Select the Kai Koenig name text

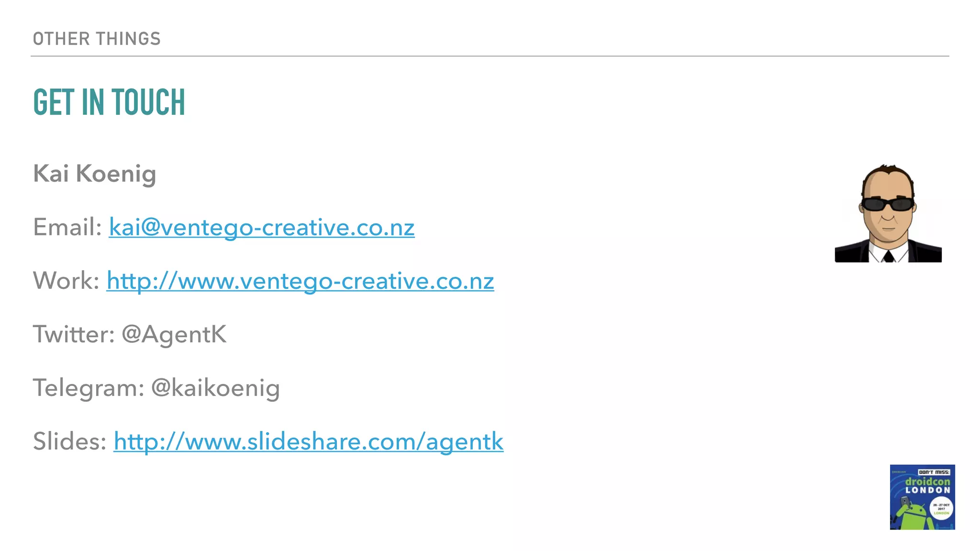95,174
